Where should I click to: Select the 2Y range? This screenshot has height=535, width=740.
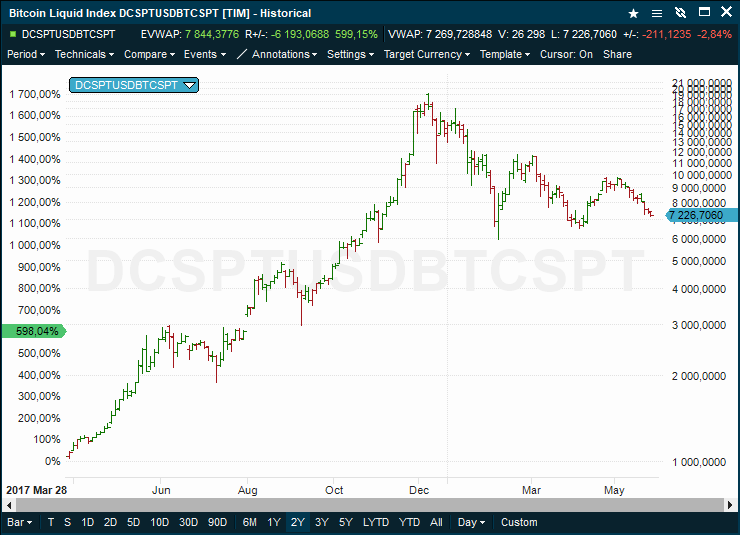[298, 522]
